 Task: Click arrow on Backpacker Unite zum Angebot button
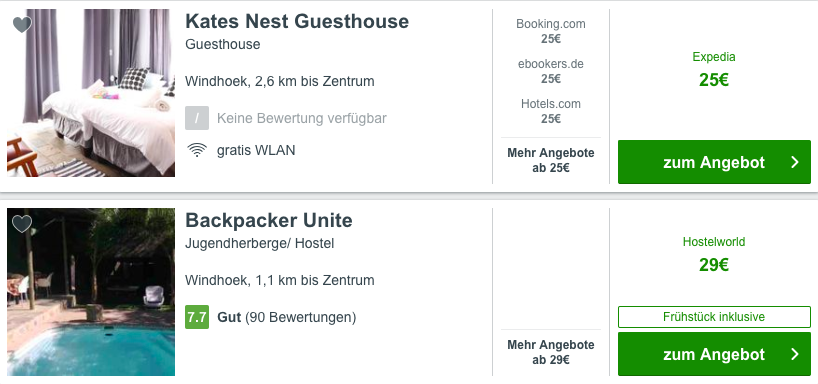tap(795, 354)
